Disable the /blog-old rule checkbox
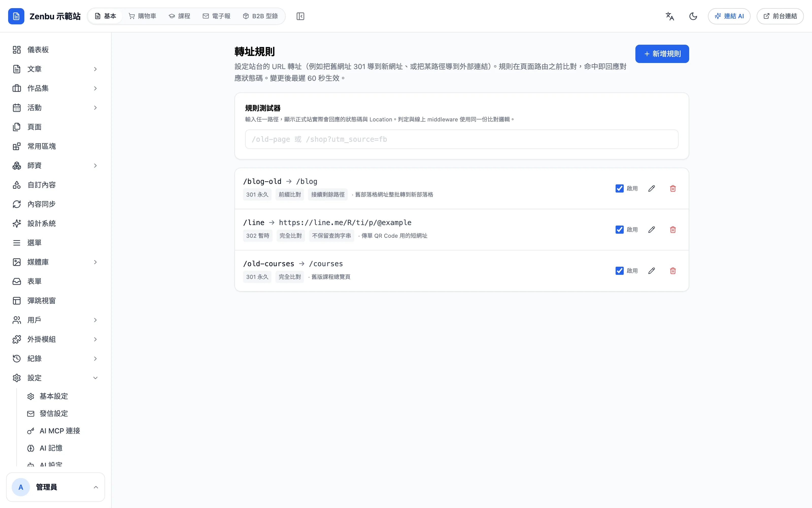Screen dimensions: 812x508 619,188
